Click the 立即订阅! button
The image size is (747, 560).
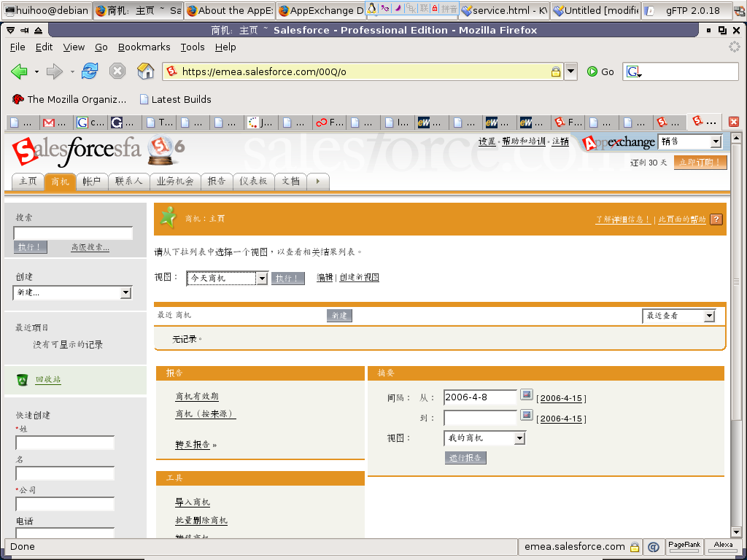700,163
